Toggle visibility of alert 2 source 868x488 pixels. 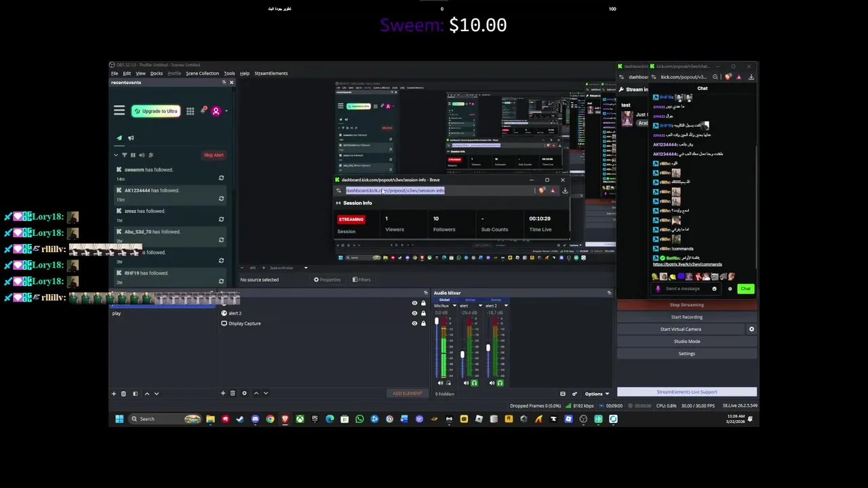click(x=414, y=313)
